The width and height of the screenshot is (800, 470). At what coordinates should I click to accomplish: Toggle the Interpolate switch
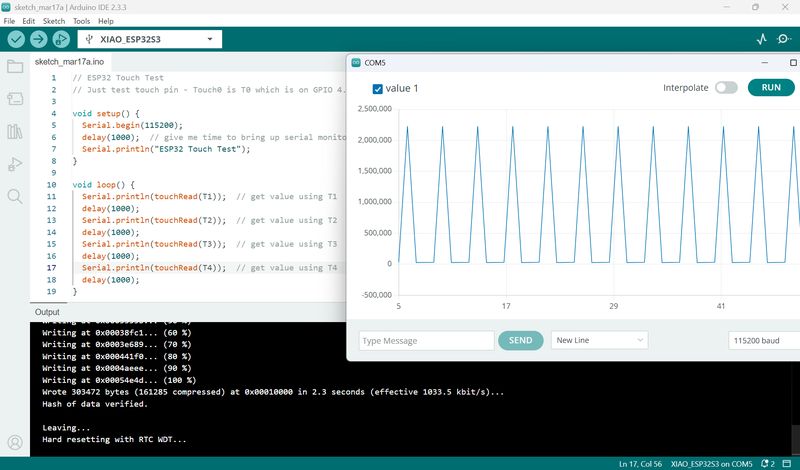pos(726,88)
